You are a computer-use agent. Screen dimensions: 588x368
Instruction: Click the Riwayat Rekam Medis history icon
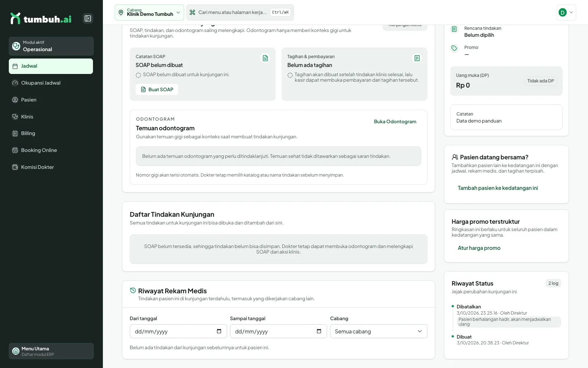pyautogui.click(x=133, y=290)
